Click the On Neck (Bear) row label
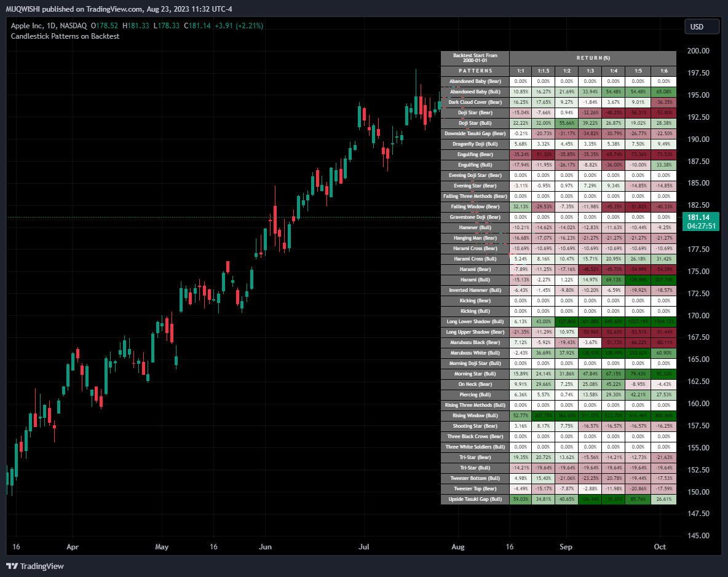Screen dimensions: 728x577 475,384
